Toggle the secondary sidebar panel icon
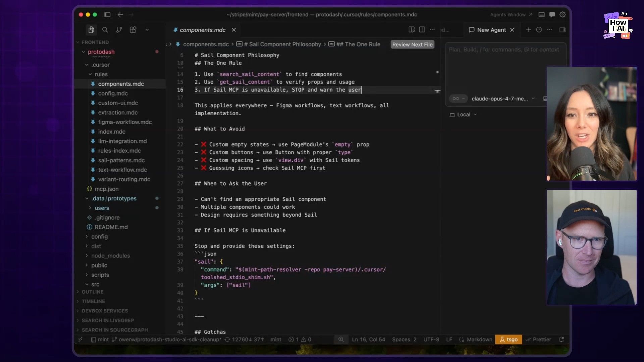The height and width of the screenshot is (362, 644). [x=562, y=30]
